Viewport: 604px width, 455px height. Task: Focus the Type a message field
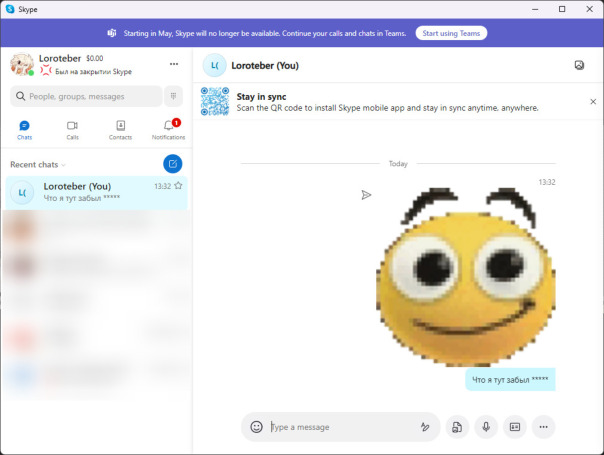point(341,427)
